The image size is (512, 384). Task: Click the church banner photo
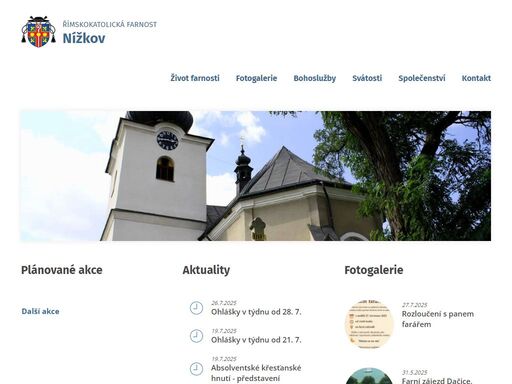click(256, 176)
